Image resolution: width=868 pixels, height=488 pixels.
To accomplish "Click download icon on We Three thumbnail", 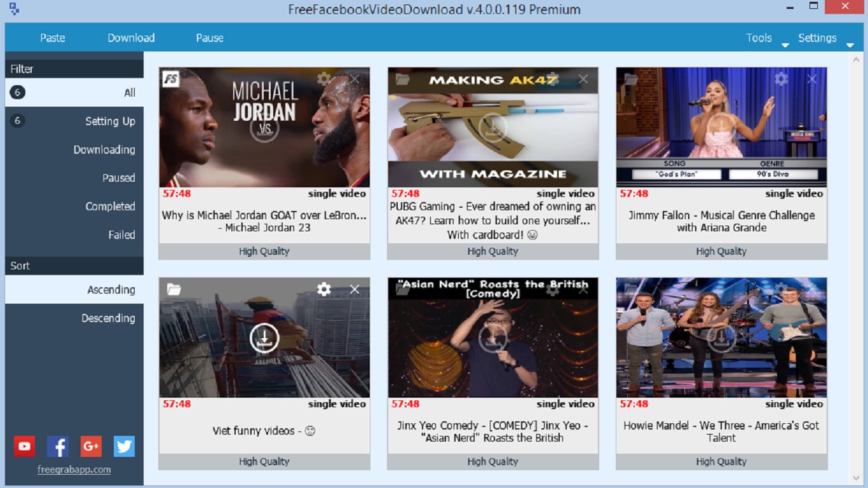I will (x=722, y=338).
